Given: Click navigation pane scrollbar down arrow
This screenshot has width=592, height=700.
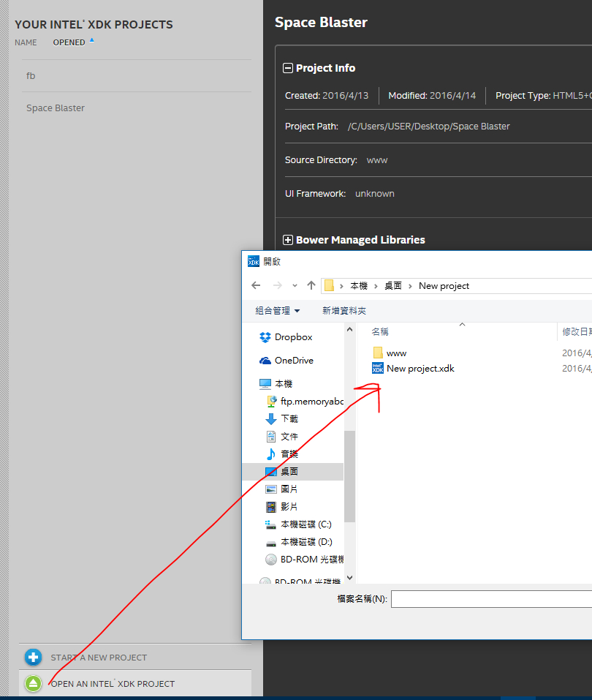Looking at the screenshot, I should click(350, 578).
